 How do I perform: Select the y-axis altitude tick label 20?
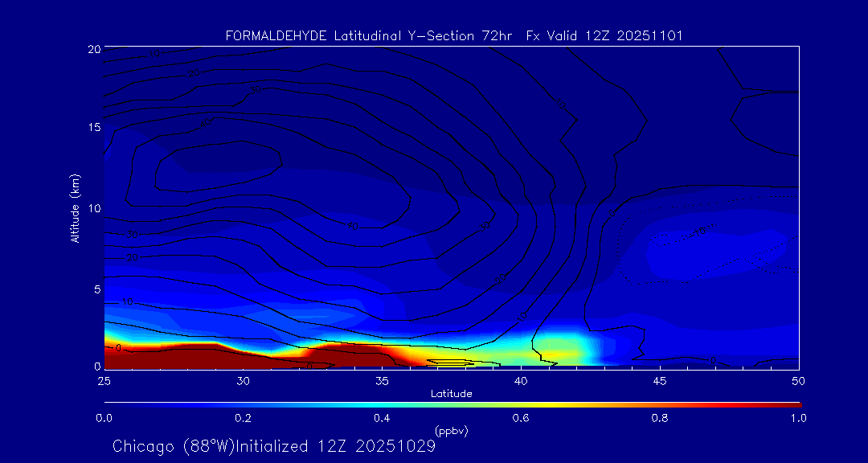click(x=93, y=49)
